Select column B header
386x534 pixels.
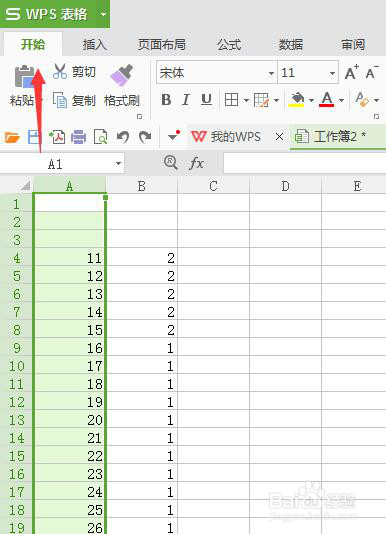point(142,186)
